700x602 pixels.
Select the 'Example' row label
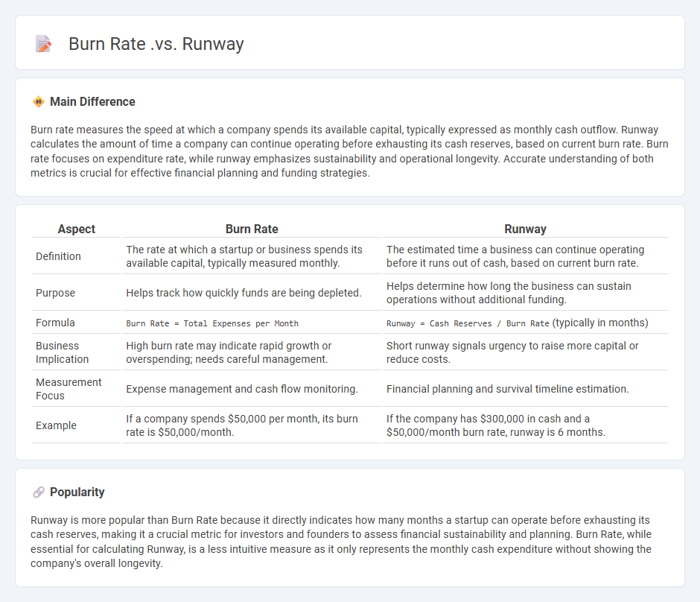tap(57, 425)
